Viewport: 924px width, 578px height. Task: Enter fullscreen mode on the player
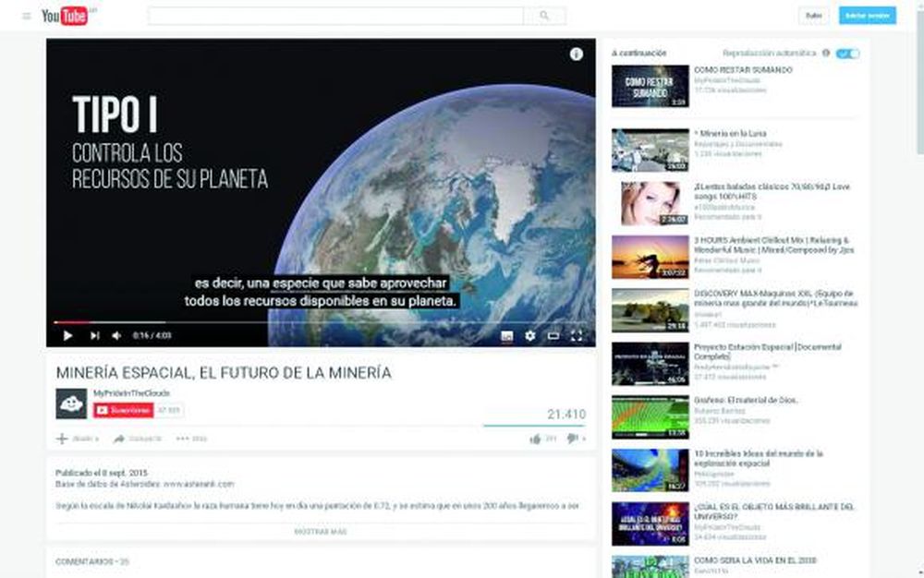pyautogui.click(x=578, y=336)
